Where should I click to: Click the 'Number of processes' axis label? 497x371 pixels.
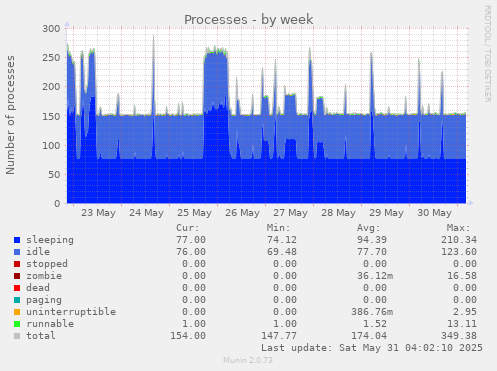[10, 115]
